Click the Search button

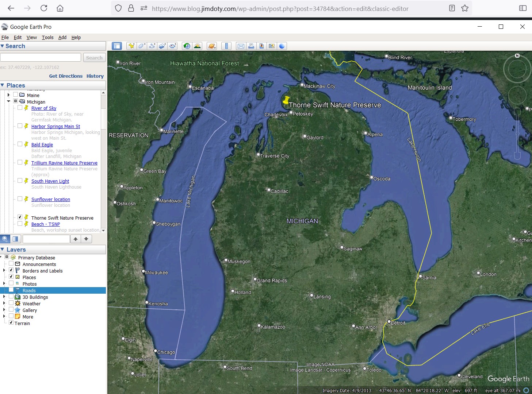[x=94, y=58]
